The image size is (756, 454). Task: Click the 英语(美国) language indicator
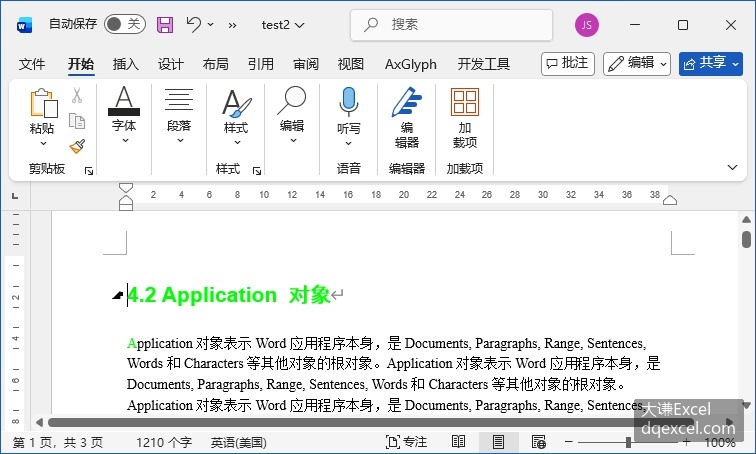(239, 442)
